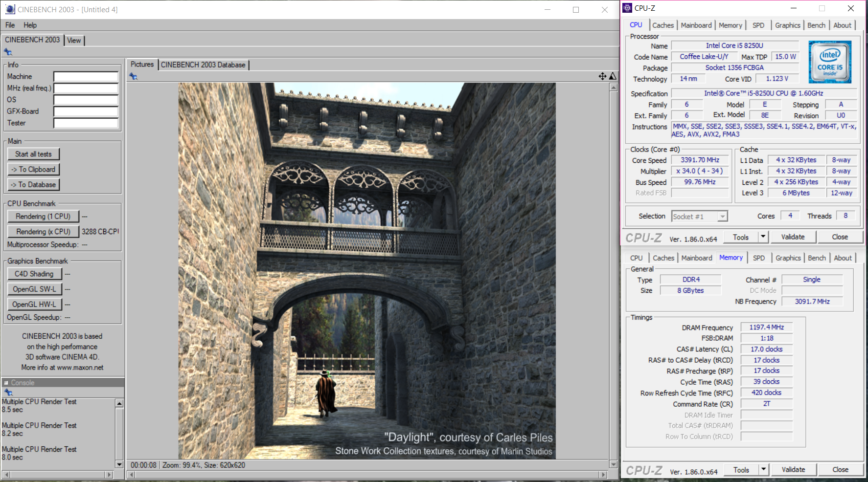This screenshot has height=482, width=868.
Task: Expand Tools dropdown arrow in upper CPU-Z
Action: click(763, 237)
